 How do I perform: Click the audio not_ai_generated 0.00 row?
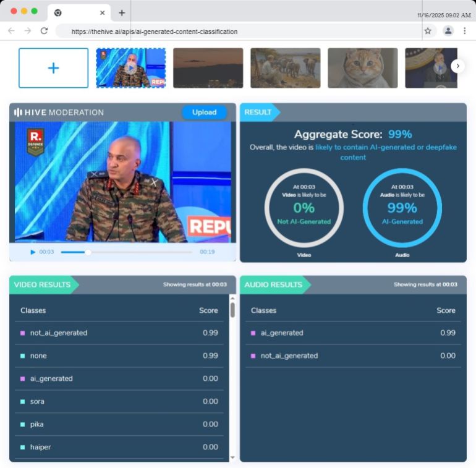[x=353, y=355]
